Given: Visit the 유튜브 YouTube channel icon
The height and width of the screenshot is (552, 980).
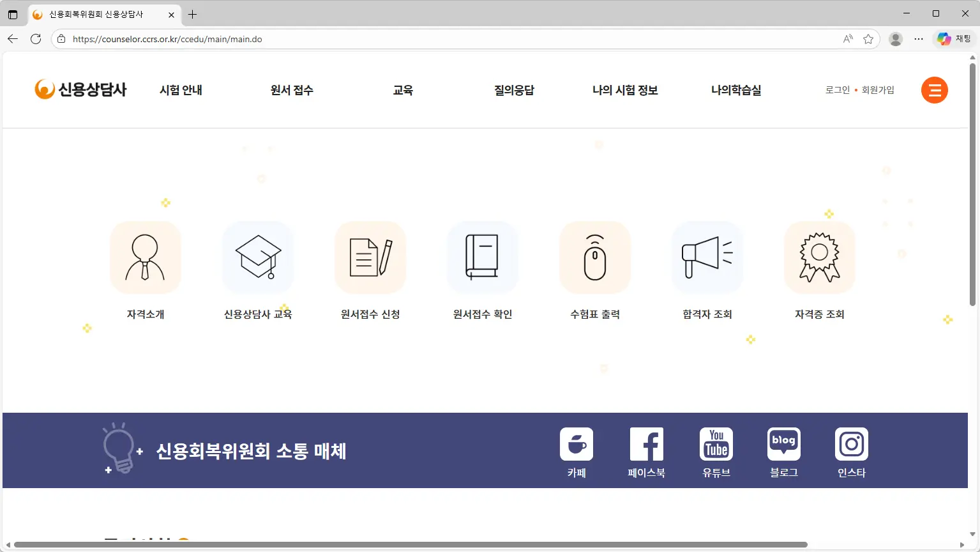Looking at the screenshot, I should click(716, 443).
